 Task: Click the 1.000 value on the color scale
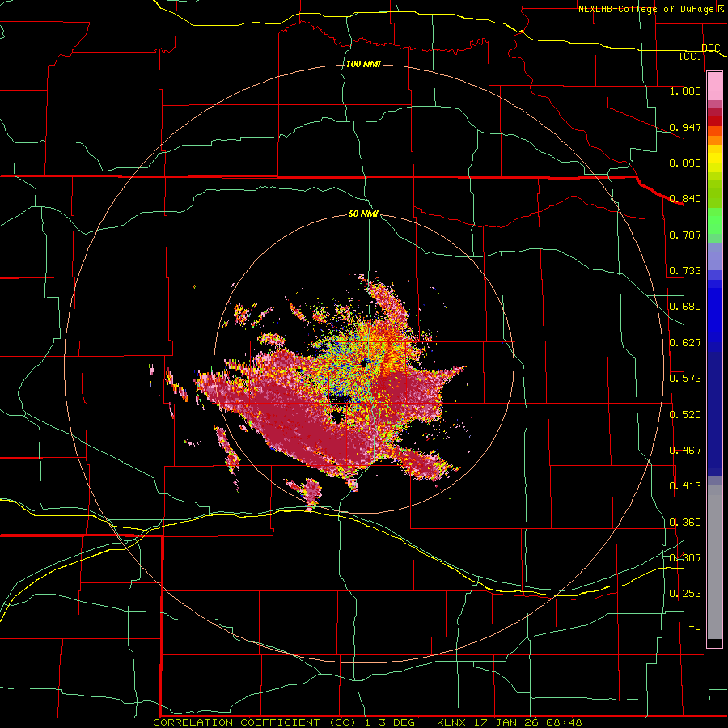(x=685, y=91)
